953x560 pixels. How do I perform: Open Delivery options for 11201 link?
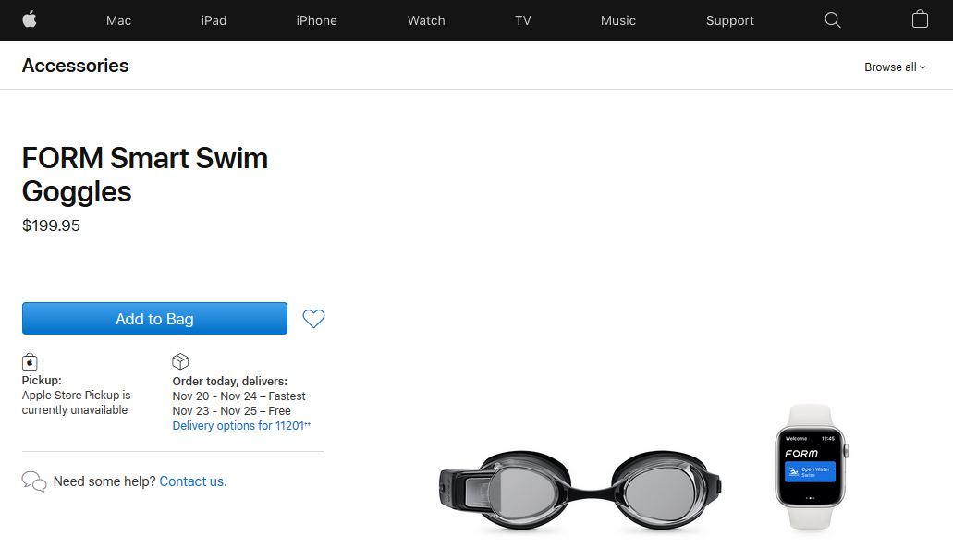pyautogui.click(x=238, y=426)
